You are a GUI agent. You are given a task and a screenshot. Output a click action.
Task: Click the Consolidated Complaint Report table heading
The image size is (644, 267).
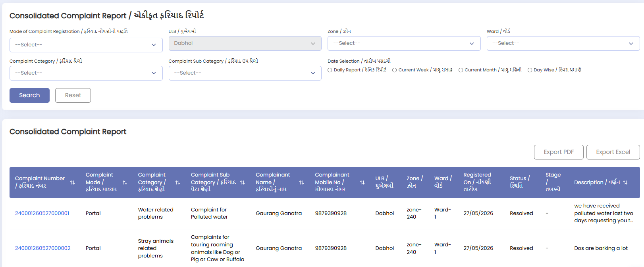(x=68, y=132)
